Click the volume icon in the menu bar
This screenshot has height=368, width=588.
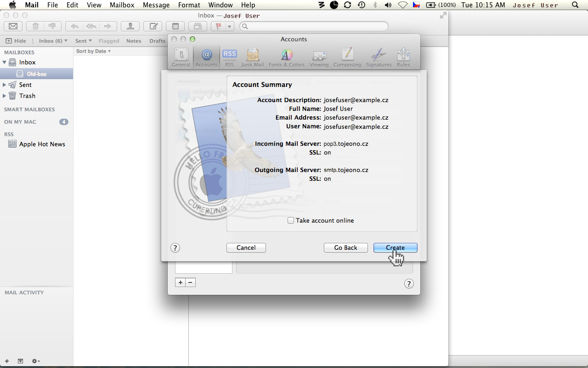point(388,5)
